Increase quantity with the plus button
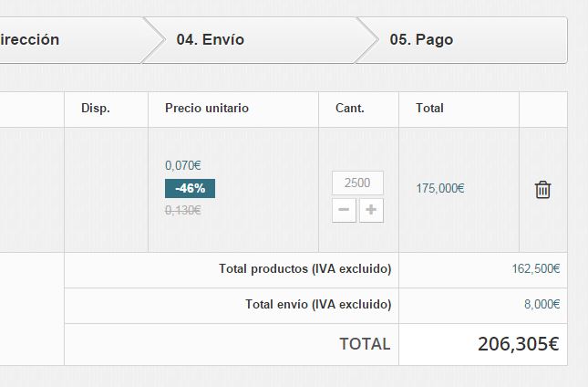This screenshot has width=588, height=387. click(x=371, y=211)
